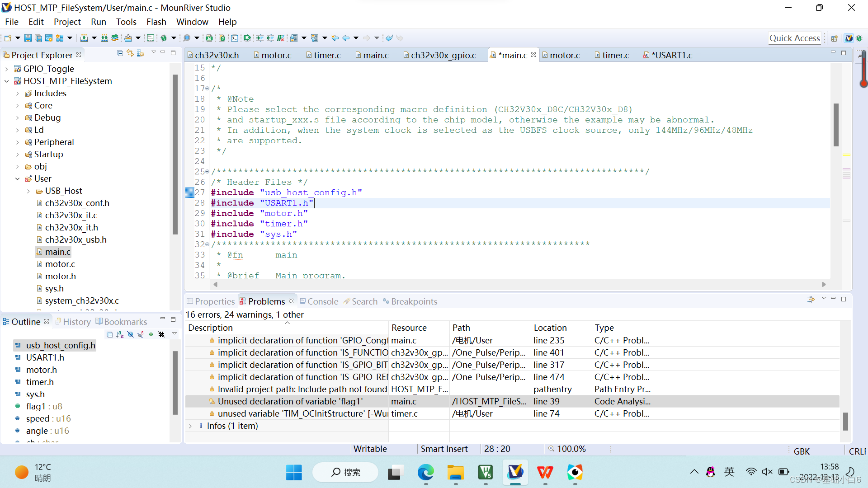Open motor.h in Project Explorer
868x488 pixels.
tap(60, 276)
